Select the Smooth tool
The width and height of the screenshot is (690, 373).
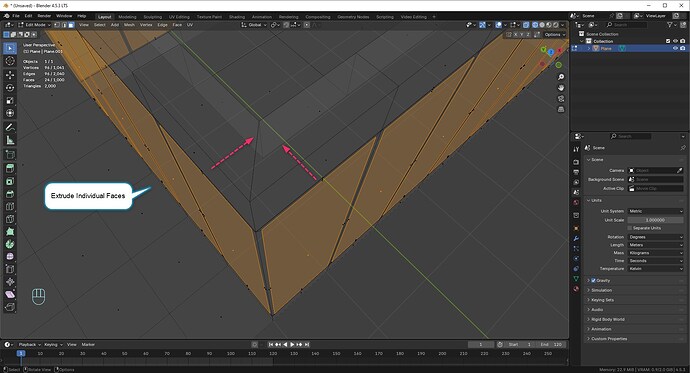[10, 256]
